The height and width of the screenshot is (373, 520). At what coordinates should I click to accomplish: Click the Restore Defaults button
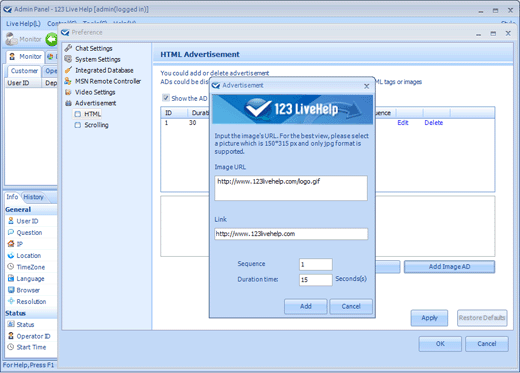click(482, 318)
